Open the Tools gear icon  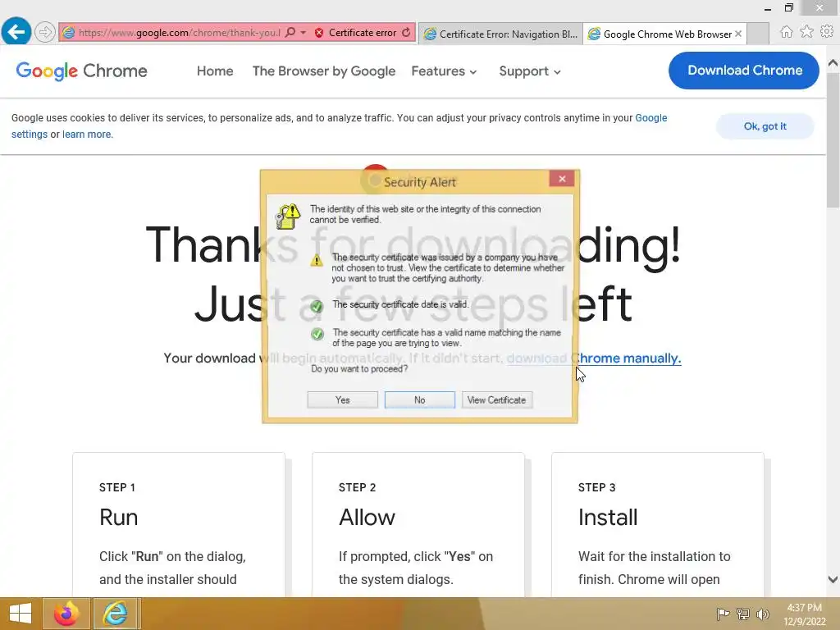pos(827,32)
